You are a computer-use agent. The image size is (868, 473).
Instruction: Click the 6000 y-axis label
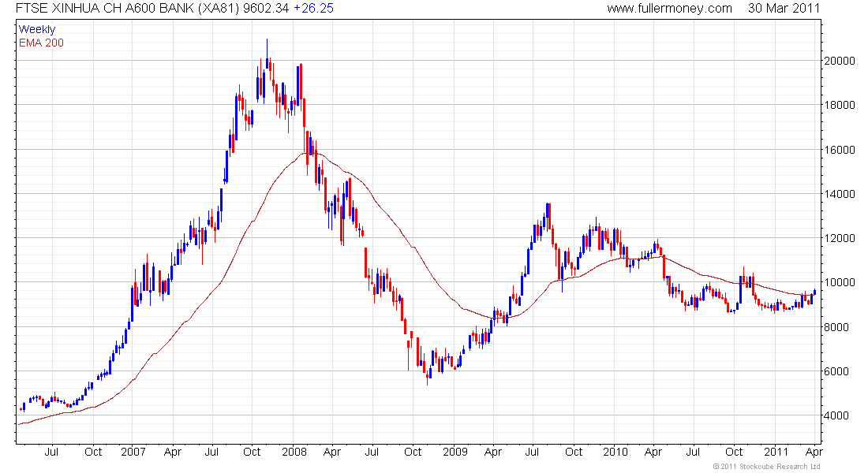836,371
